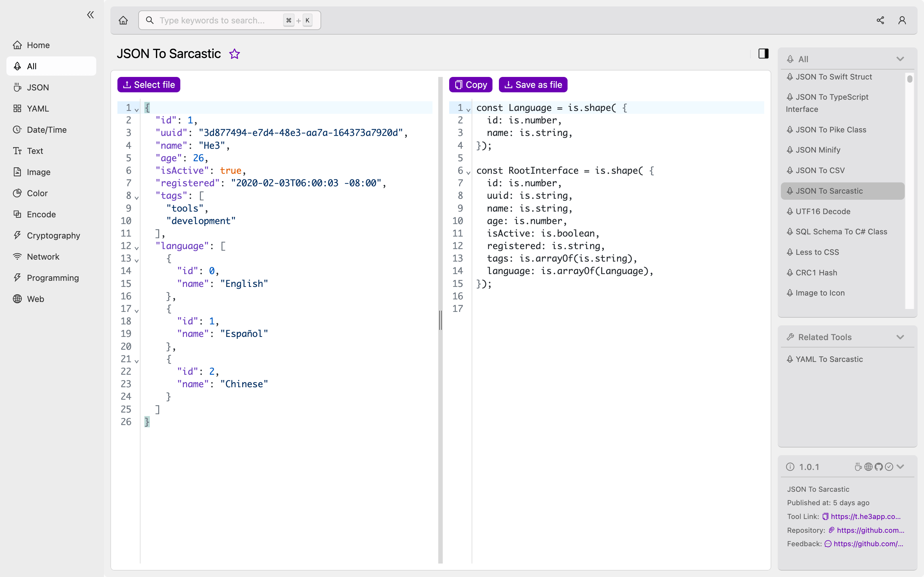Expand version info chevron at bottom

[x=902, y=466]
